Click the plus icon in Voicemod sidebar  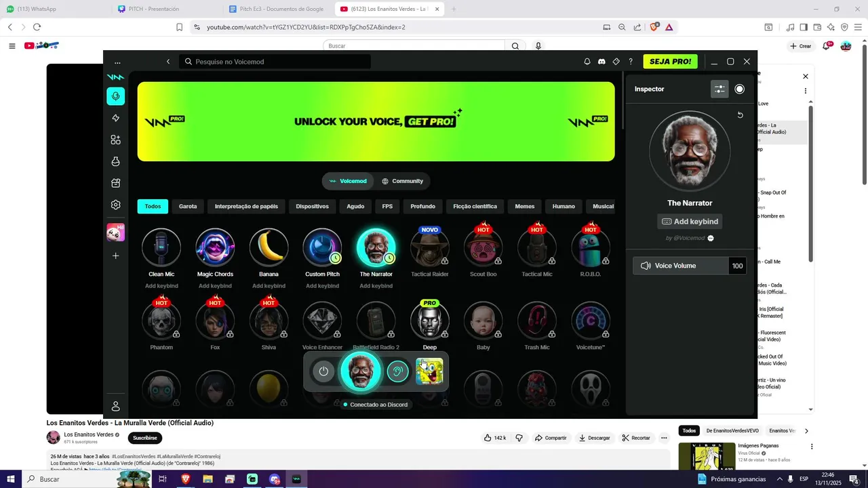click(115, 256)
